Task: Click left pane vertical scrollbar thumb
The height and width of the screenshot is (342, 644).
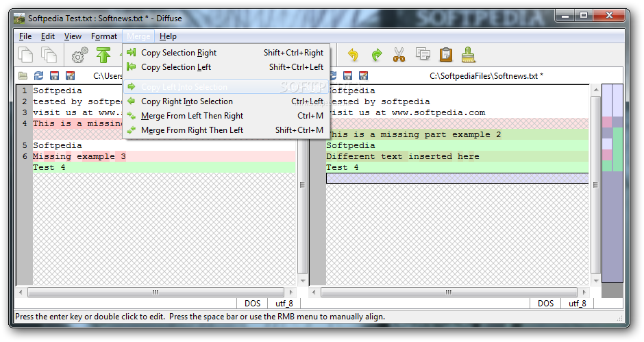Action: 302,185
